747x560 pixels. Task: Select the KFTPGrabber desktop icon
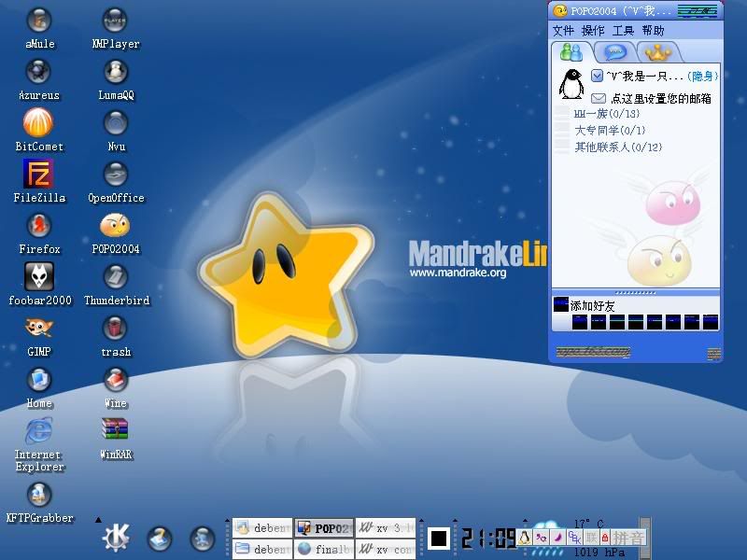pyautogui.click(x=39, y=503)
